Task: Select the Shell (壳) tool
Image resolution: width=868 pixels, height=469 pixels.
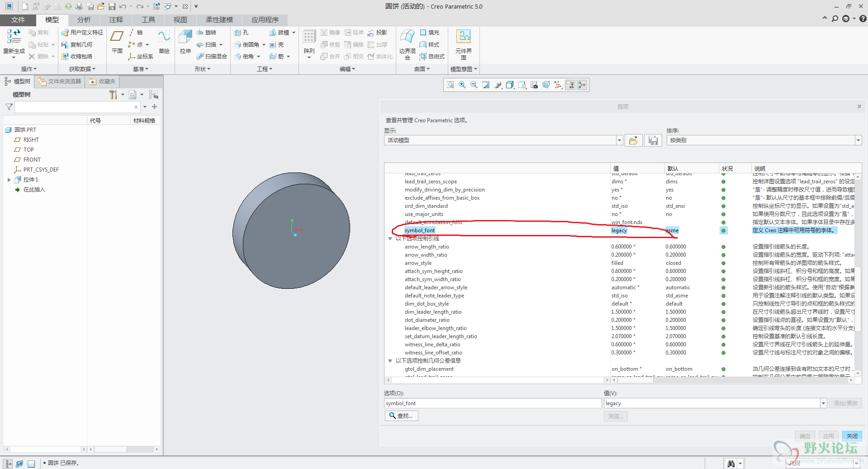Action: (276, 44)
